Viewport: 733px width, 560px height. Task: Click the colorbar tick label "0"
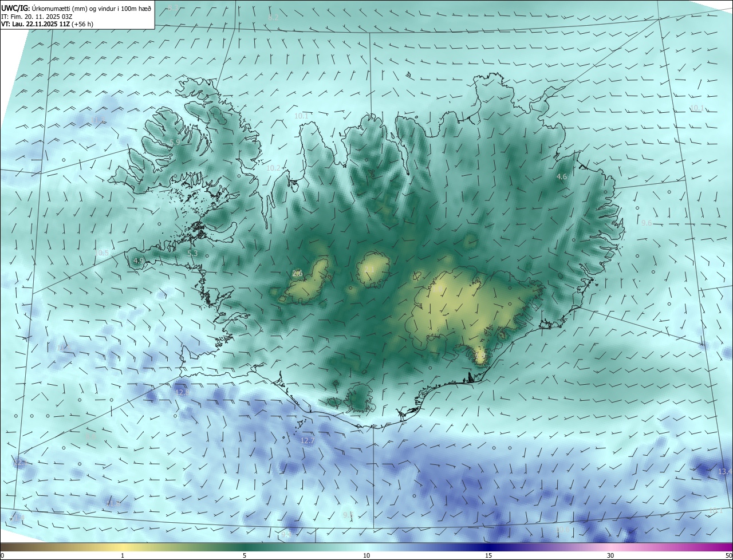pos(2,555)
